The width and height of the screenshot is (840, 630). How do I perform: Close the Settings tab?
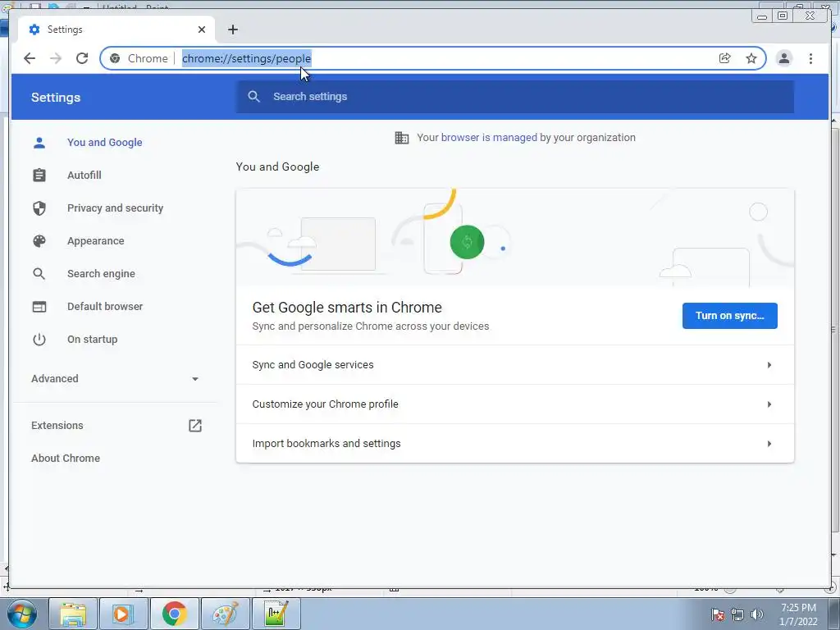pos(202,30)
